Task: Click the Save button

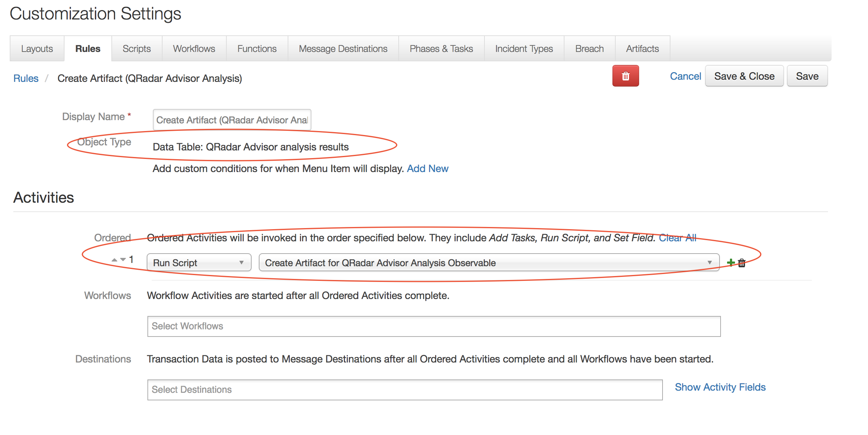Action: pyautogui.click(x=807, y=76)
